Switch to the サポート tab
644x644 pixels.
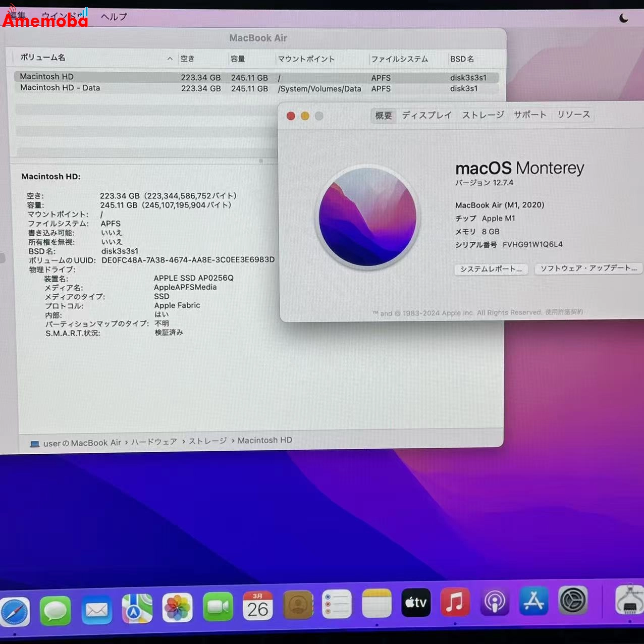point(530,115)
